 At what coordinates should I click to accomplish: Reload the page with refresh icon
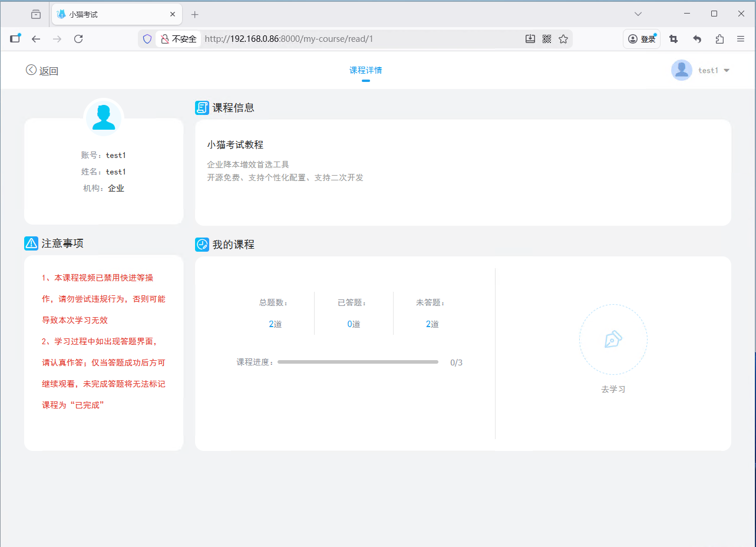click(78, 39)
